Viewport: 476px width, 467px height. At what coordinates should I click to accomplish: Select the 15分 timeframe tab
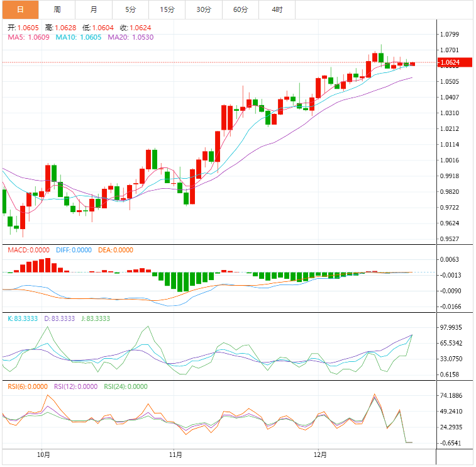(x=167, y=9)
